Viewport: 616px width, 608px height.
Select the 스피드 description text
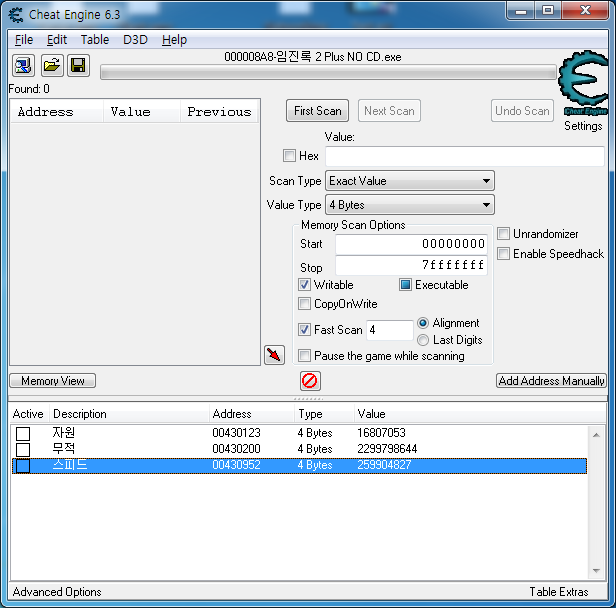pos(70,465)
